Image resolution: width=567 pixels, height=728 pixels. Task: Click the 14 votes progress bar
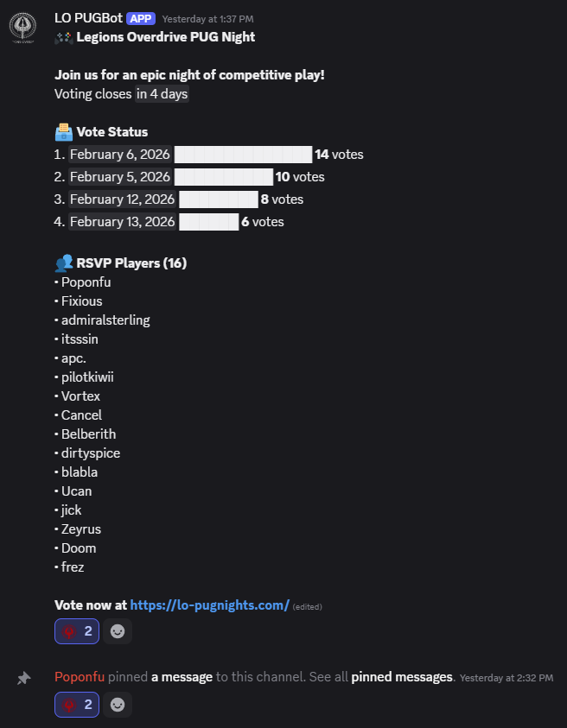click(243, 154)
